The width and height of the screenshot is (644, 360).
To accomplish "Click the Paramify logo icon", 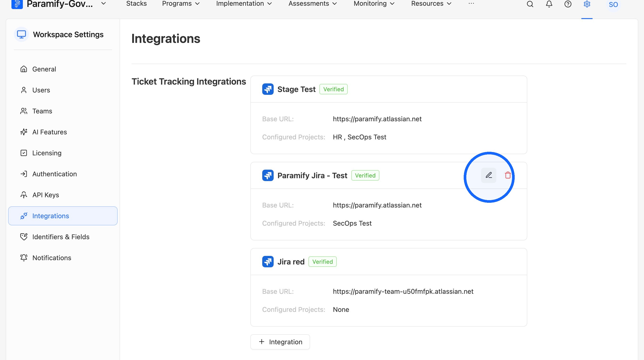I will click(x=17, y=4).
